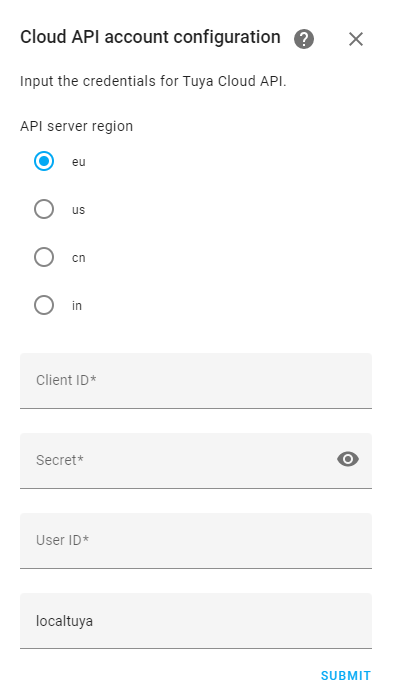This screenshot has height=699, width=393.
Task: Click the 'in' text label
Action: point(77,306)
